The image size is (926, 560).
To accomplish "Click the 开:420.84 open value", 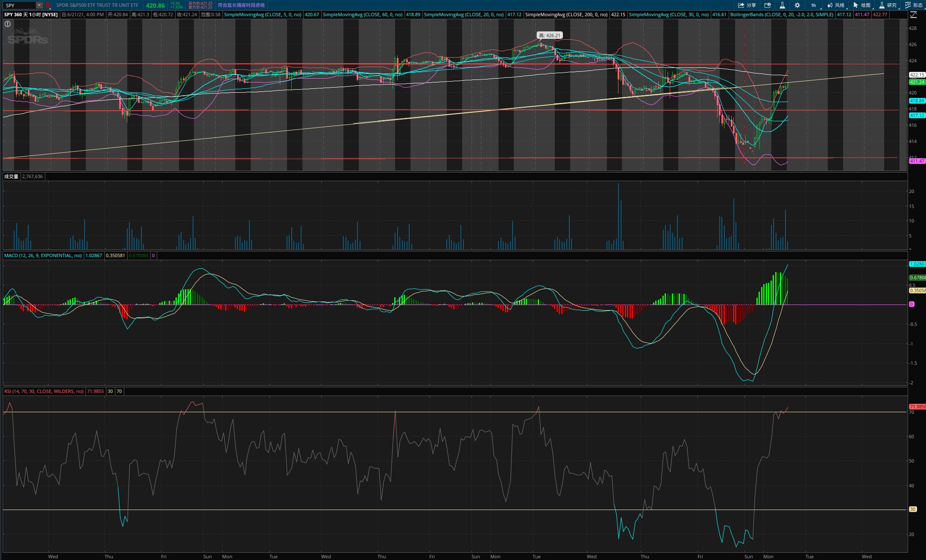I will (118, 15).
